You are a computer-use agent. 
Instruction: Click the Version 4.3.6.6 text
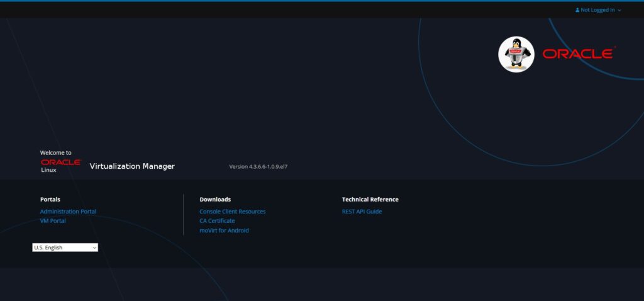258,167
